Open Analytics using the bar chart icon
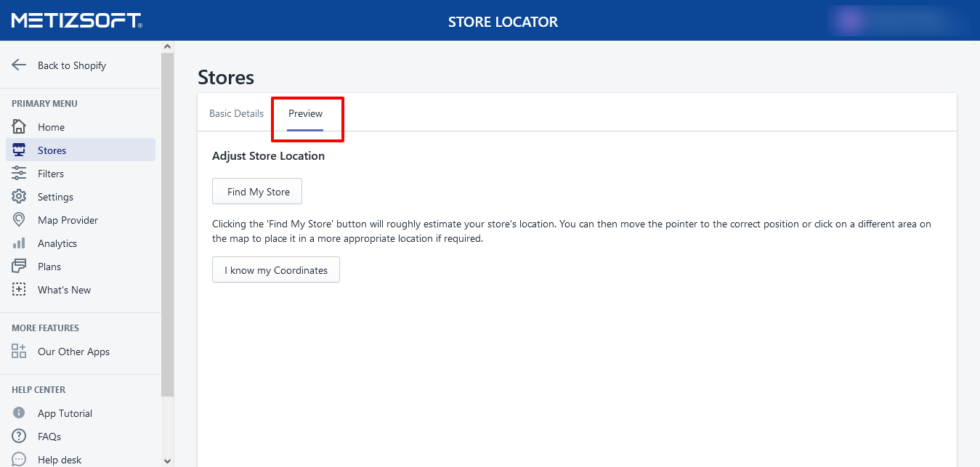This screenshot has width=980, height=467. point(19,243)
